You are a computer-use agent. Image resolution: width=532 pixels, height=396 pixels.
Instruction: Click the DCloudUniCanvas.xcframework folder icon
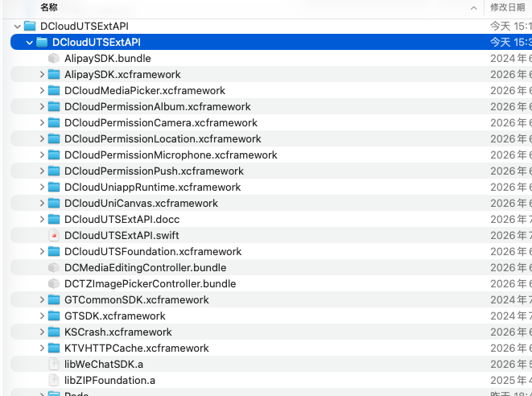[54, 204]
